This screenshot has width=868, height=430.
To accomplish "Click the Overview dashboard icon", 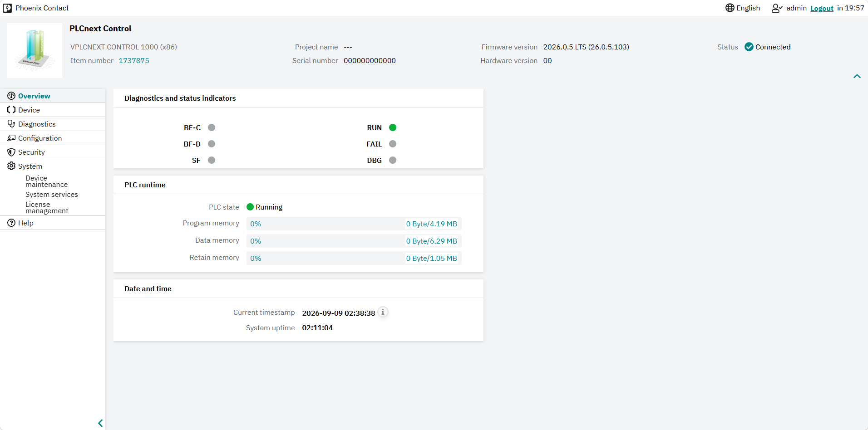I will (x=11, y=96).
